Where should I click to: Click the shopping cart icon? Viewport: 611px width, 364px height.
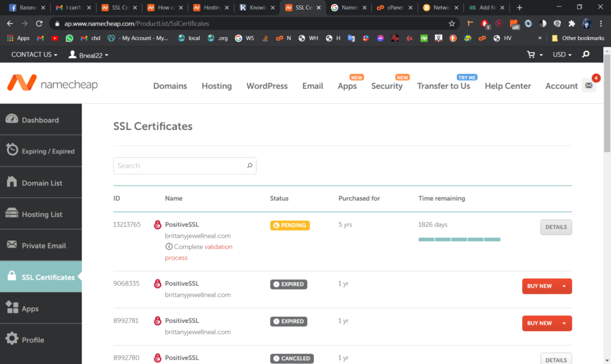coord(531,54)
